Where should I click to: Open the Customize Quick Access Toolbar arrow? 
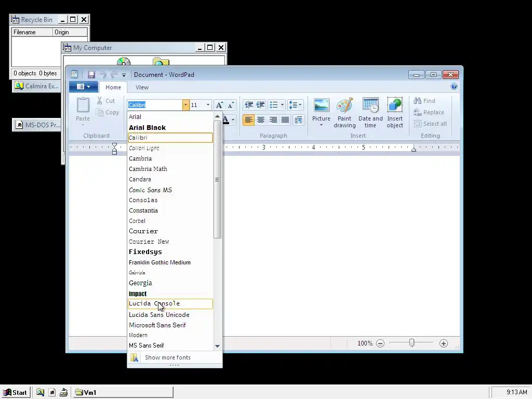coord(124,75)
